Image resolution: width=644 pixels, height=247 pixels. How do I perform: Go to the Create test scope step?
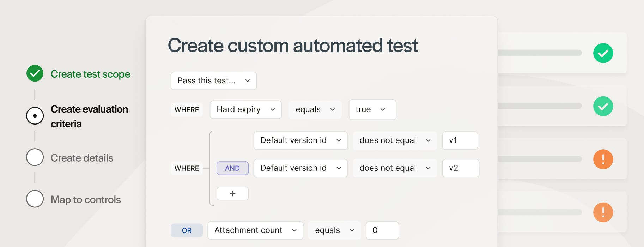point(90,74)
